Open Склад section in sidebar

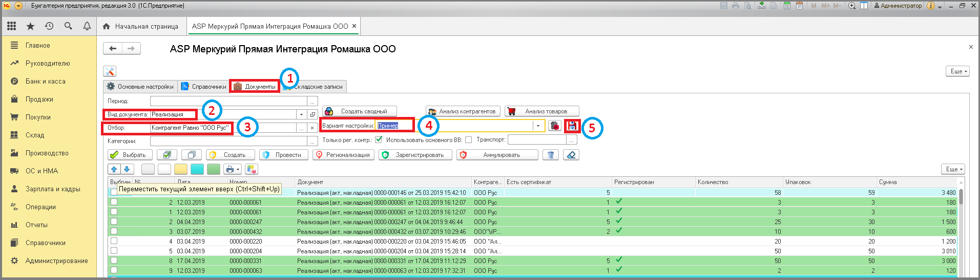pyautogui.click(x=35, y=135)
